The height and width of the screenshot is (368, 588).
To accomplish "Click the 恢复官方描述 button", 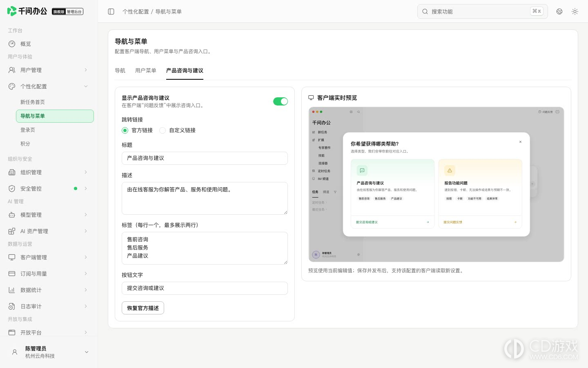I will [143, 308].
